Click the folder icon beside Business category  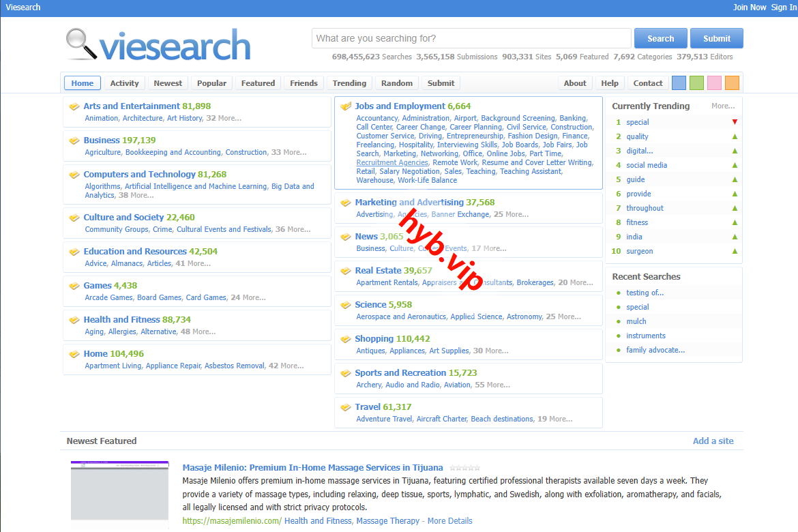[x=74, y=140]
